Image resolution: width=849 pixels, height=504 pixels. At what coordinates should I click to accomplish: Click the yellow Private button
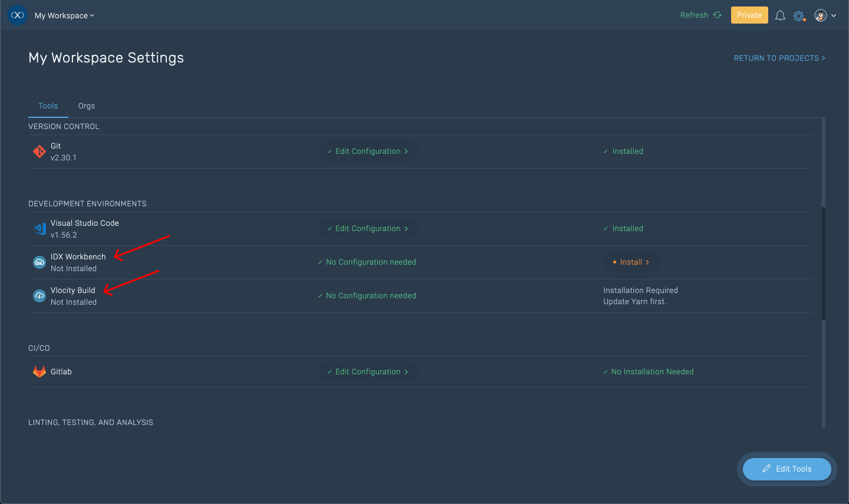tap(749, 15)
